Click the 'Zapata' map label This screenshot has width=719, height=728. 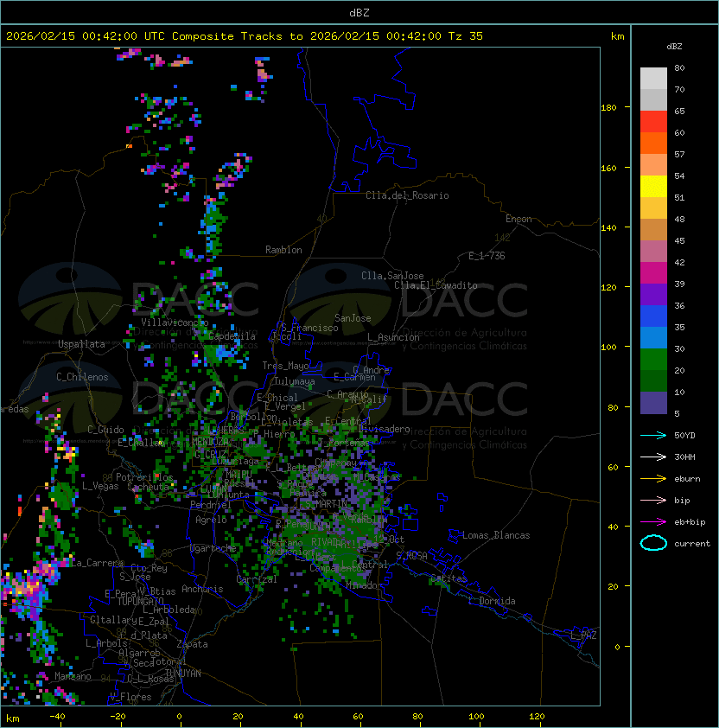(x=192, y=644)
